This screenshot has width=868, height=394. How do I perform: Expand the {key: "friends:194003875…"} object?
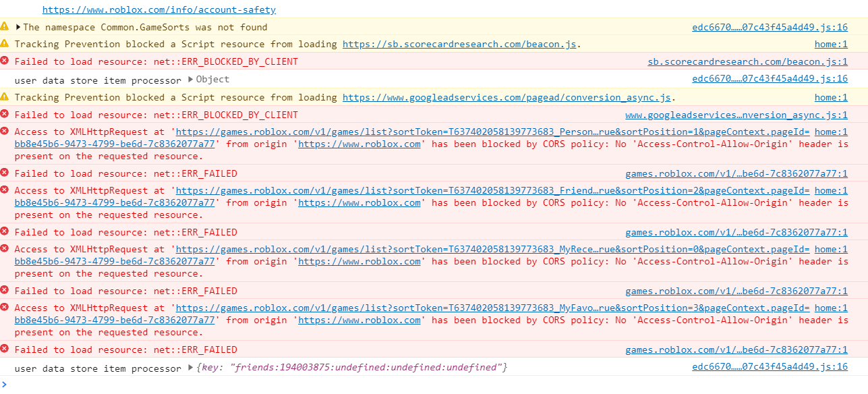coord(191,368)
